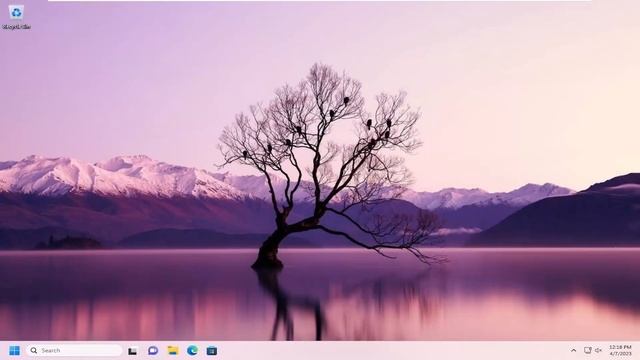
Task: Open Microsoft Store from the taskbar
Action: coord(212,351)
